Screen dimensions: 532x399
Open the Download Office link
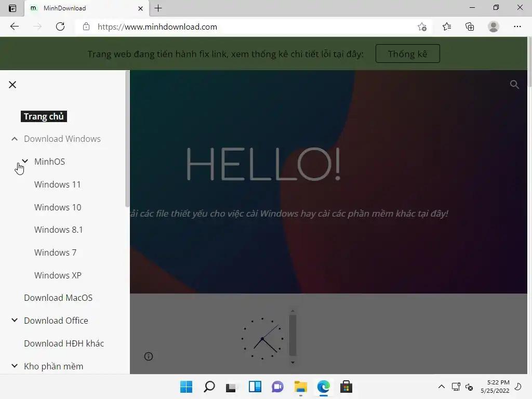(56, 321)
